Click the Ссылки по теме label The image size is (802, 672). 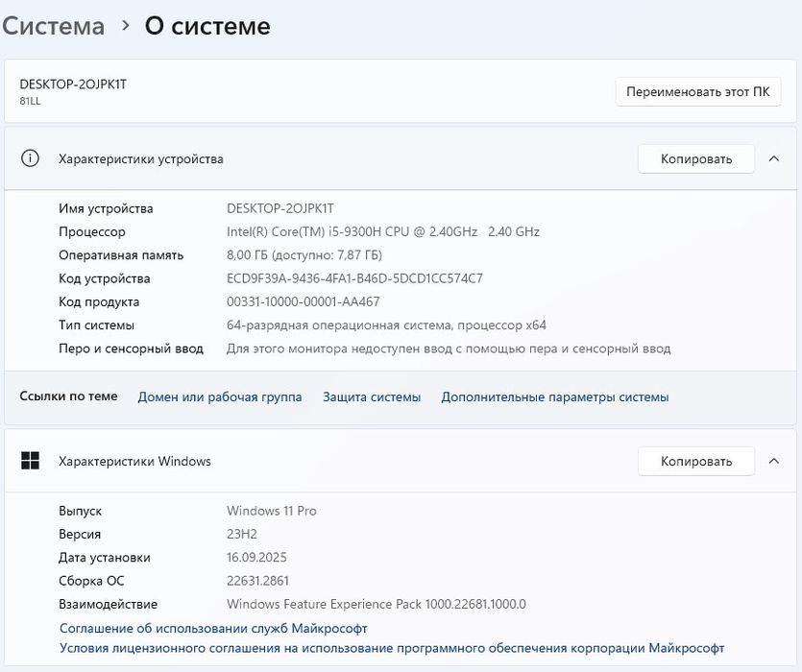(x=68, y=396)
